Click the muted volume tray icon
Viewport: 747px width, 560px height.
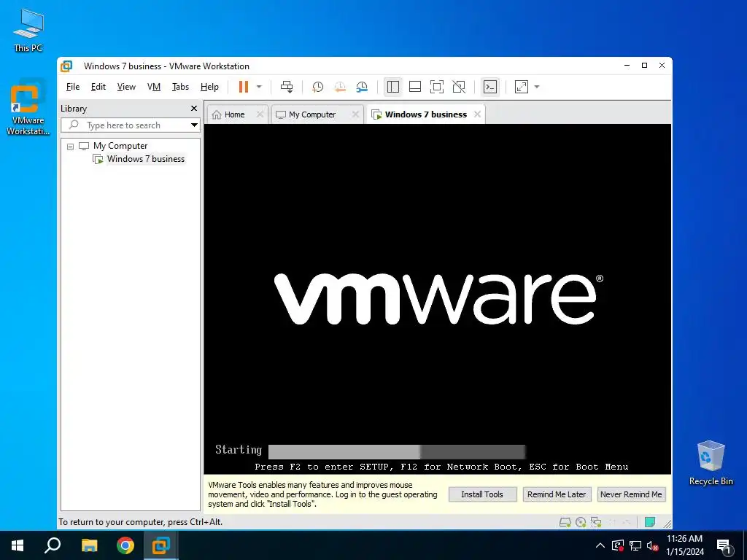click(x=653, y=546)
